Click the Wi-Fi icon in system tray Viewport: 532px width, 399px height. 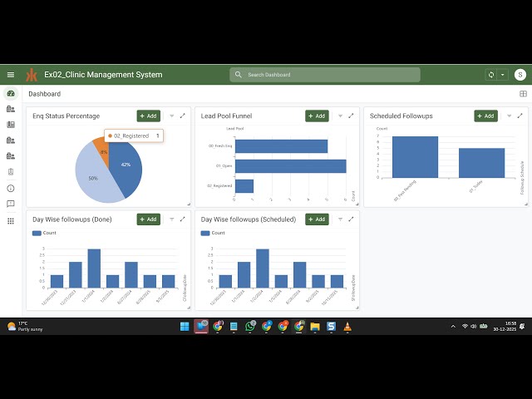465,327
